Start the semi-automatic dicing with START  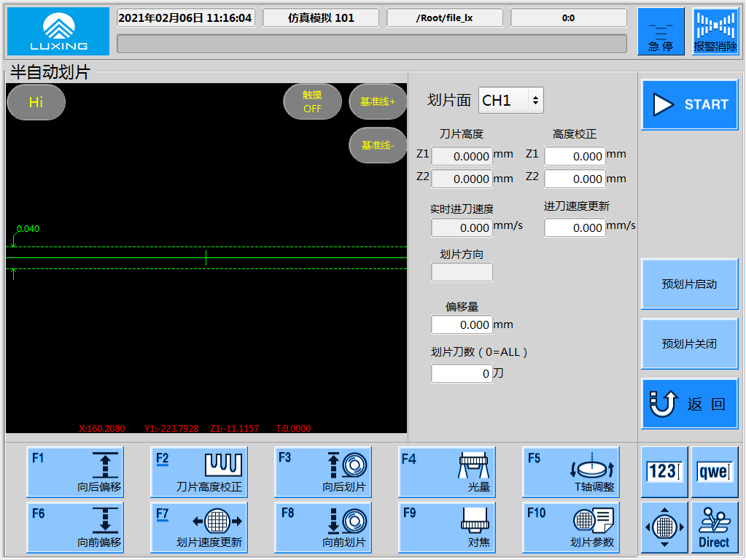coord(689,105)
